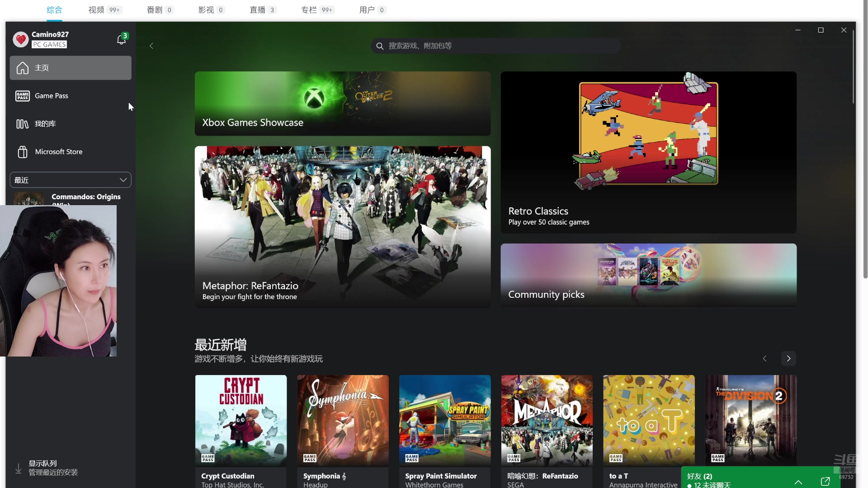Open the Symphonia game card
This screenshot has width=868, height=488.
coord(343,431)
